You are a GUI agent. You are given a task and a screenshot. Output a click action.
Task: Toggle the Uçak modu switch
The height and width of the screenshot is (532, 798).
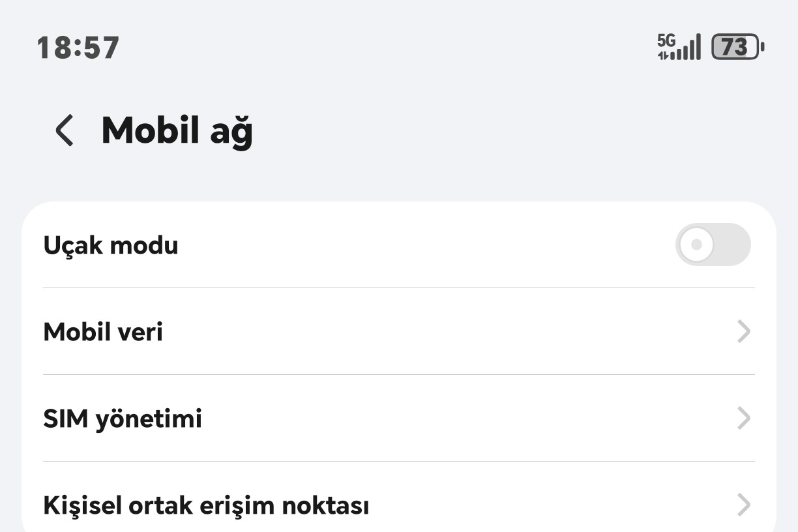[x=713, y=244]
